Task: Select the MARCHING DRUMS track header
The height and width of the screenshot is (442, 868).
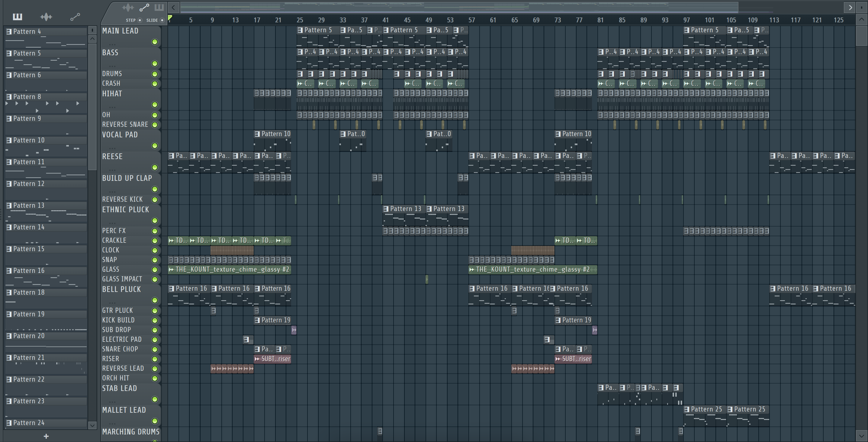Action: 131,434
